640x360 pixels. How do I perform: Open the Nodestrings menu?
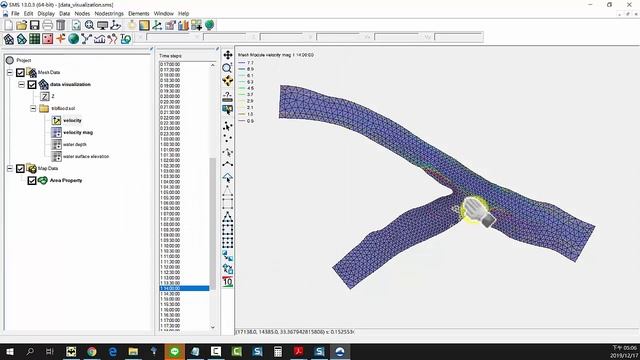tap(109, 13)
